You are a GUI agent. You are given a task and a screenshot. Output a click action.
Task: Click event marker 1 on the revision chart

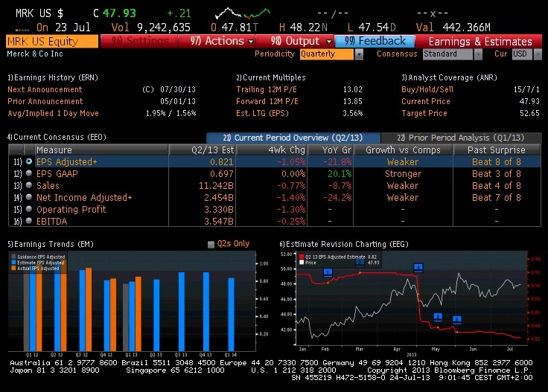pyautogui.click(x=328, y=273)
